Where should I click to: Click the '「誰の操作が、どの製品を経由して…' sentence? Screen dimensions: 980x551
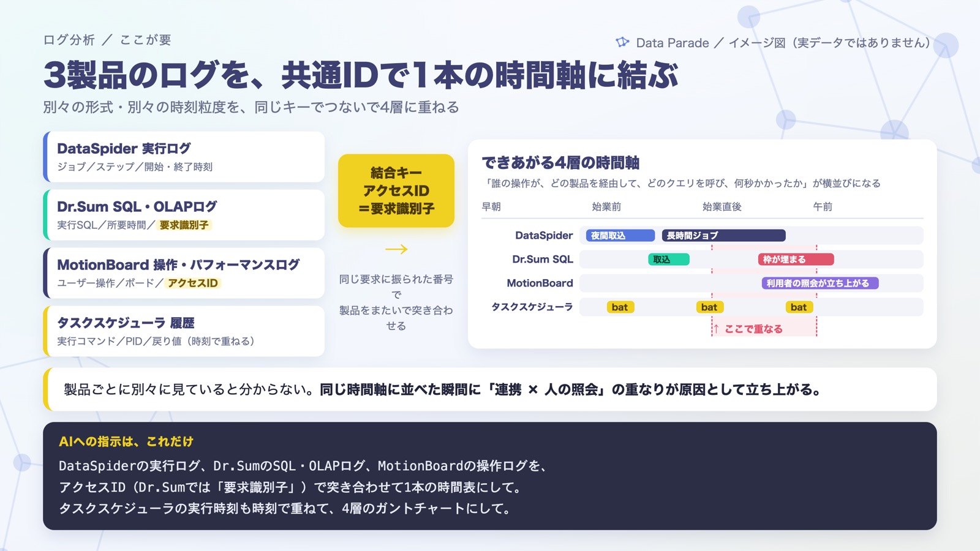pos(681,183)
